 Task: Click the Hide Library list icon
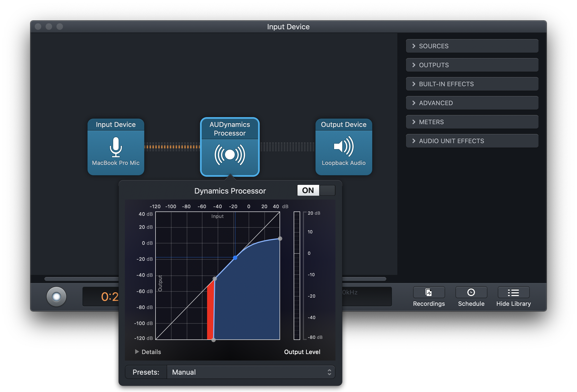pos(513,292)
